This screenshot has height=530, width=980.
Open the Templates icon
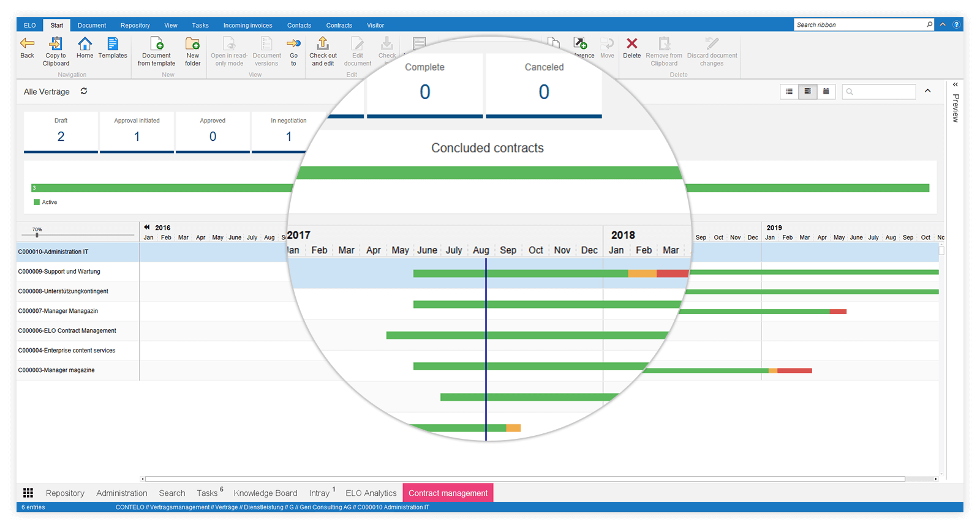(x=113, y=43)
